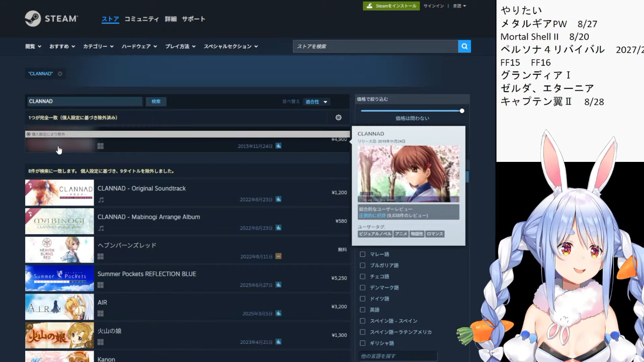
Task: Click Windows icon under Summer Pockets REFLECTION BLUE
Action: point(101,285)
